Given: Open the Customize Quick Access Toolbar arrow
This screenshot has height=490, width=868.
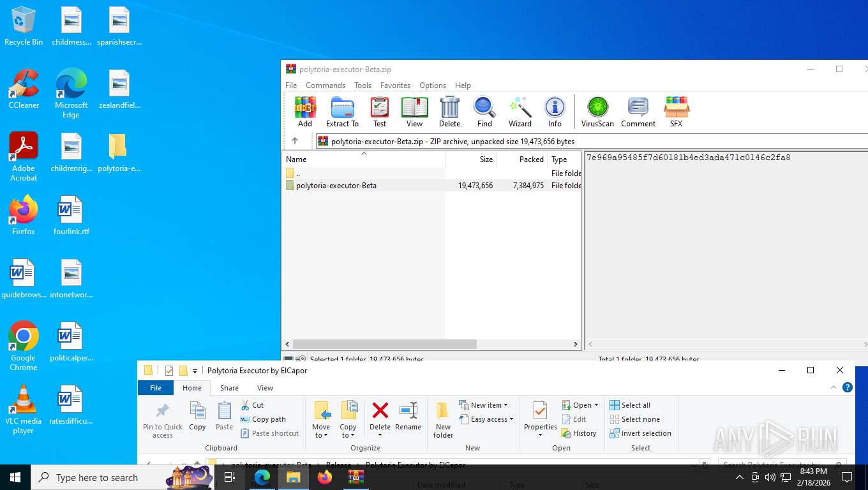Looking at the screenshot, I should [x=195, y=371].
